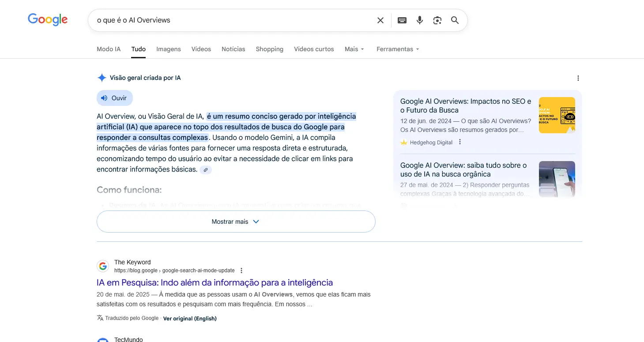Switch to Modo IA tab
644x342 pixels.
(x=109, y=49)
